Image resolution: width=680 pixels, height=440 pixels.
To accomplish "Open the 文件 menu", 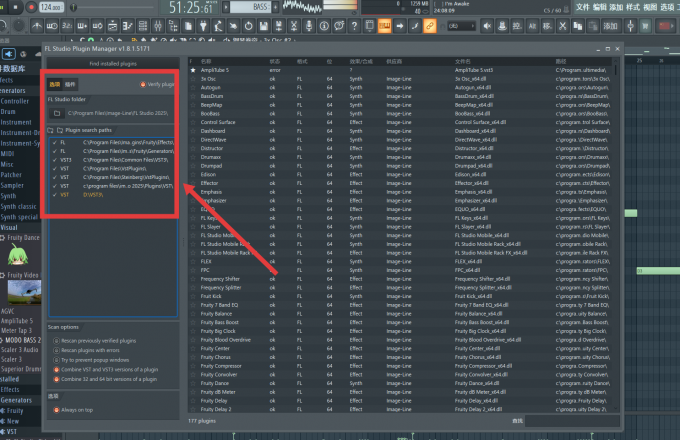I will point(583,7).
